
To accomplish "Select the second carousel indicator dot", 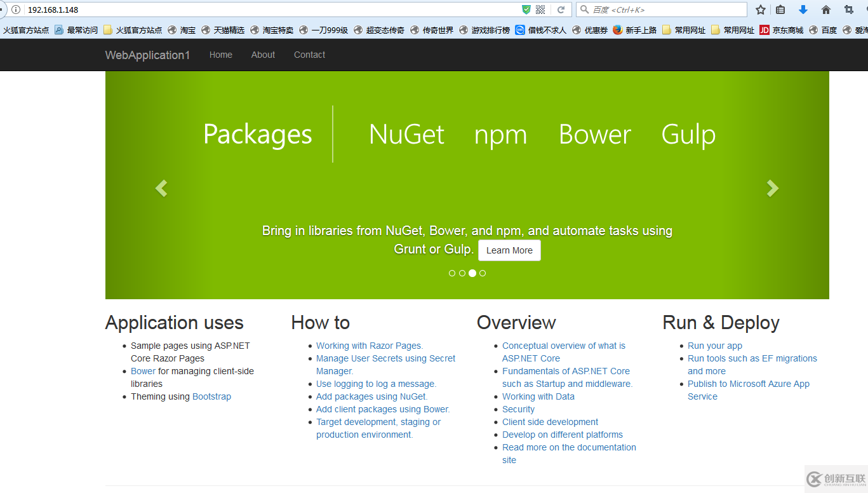I will [x=462, y=273].
